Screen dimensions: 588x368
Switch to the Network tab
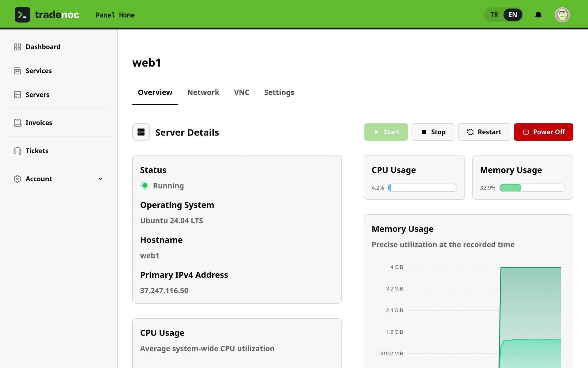(203, 92)
